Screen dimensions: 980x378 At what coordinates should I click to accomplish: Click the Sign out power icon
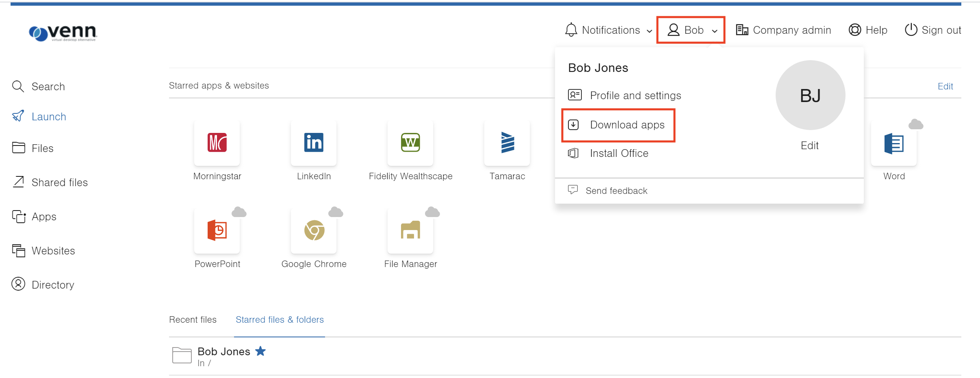pyautogui.click(x=911, y=29)
